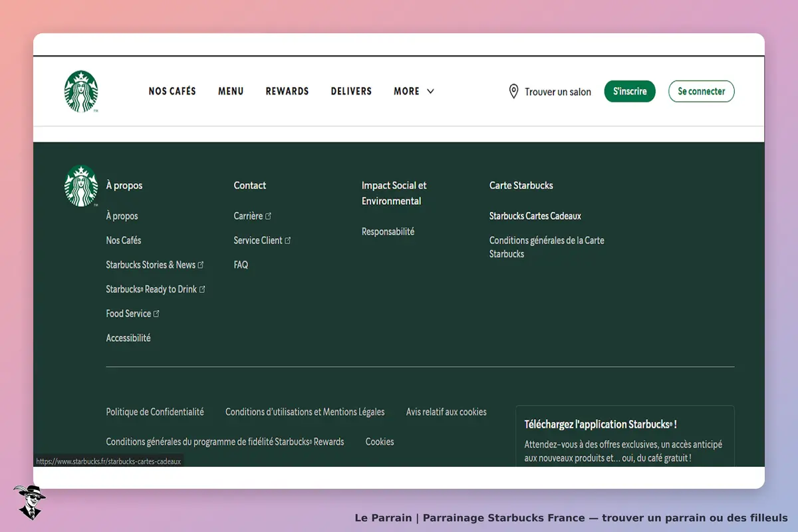Open Starbucks Stories & News link

click(151, 265)
